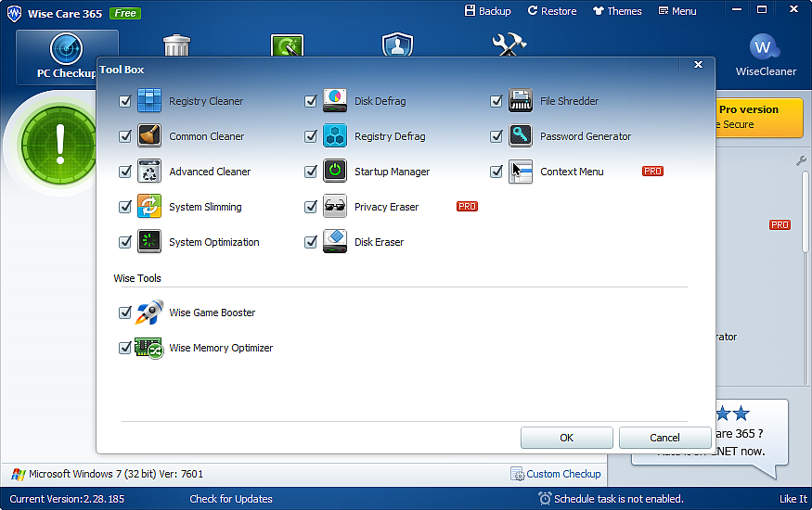Click the Pro version upgrade banner
The height and width of the screenshot is (510, 812).
coord(759,118)
